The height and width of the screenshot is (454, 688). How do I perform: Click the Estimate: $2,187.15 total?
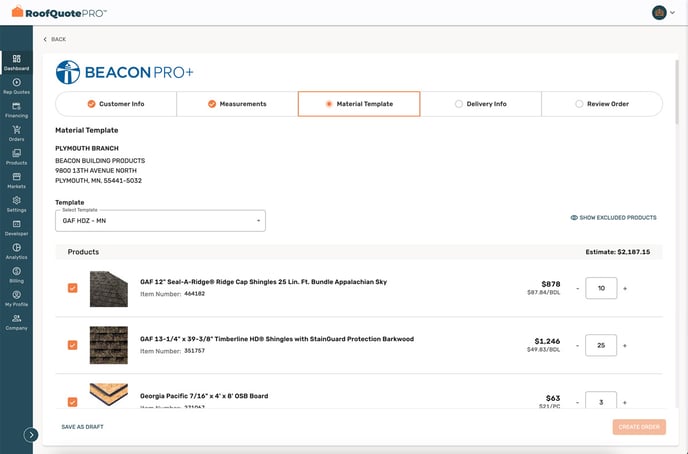coord(618,252)
